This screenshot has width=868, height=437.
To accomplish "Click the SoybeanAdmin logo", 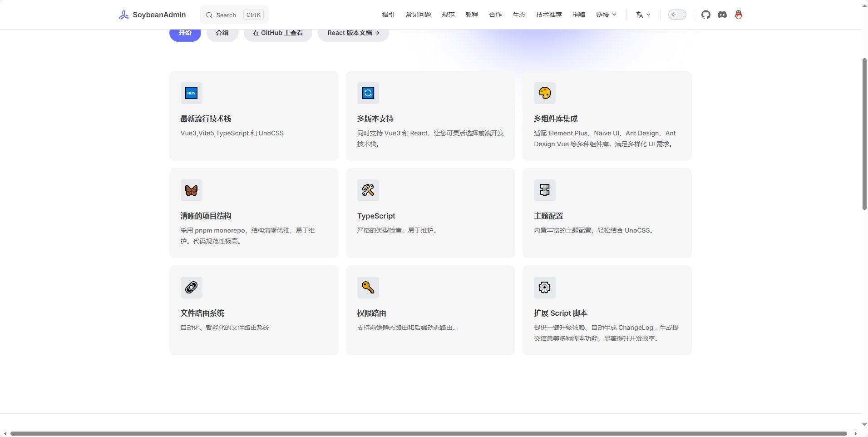I will 152,15.
